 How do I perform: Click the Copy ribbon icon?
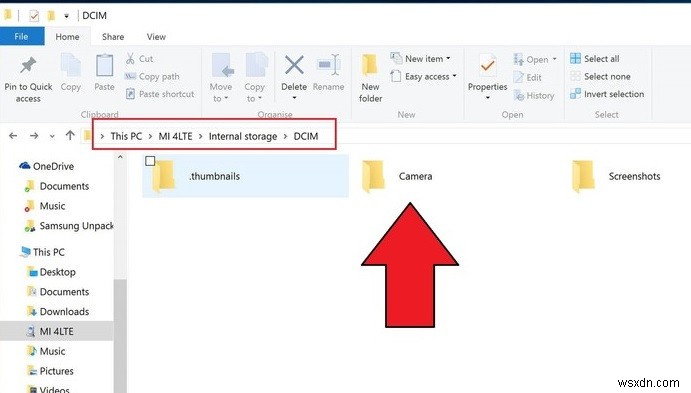pos(71,66)
